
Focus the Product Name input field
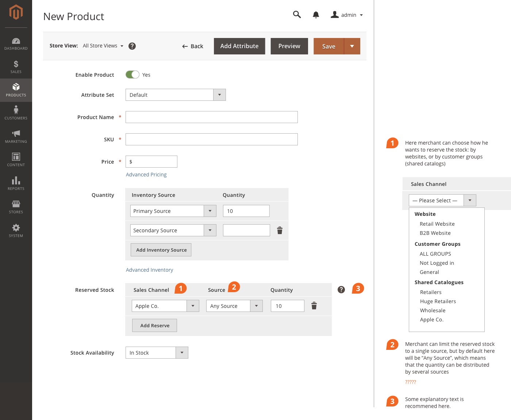[x=211, y=117]
